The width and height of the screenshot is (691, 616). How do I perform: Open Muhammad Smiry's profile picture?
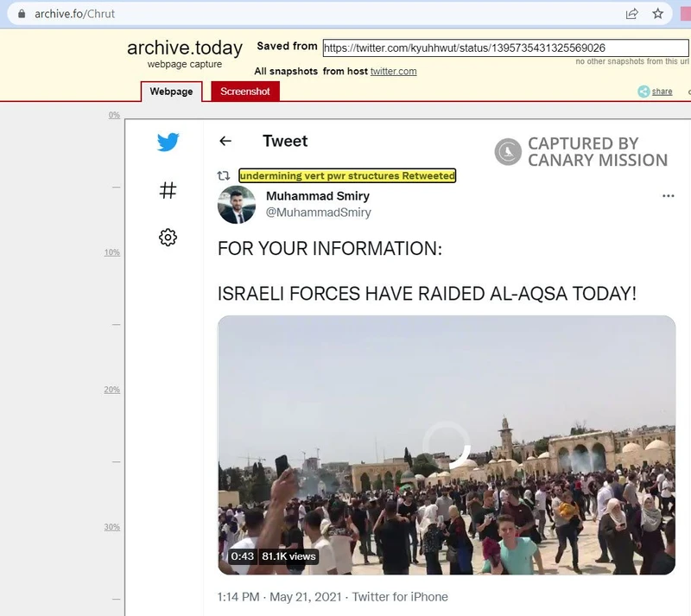[237, 205]
